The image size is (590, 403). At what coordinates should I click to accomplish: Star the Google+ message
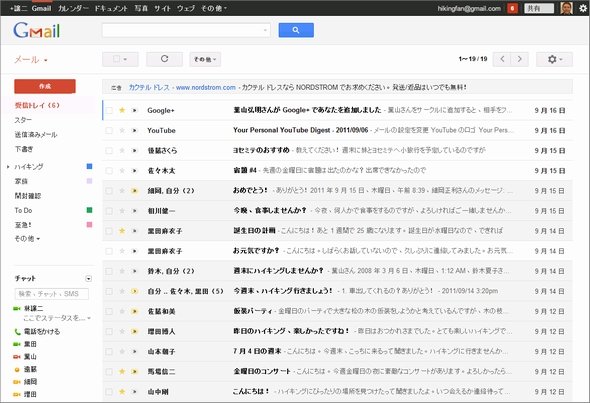click(122, 110)
